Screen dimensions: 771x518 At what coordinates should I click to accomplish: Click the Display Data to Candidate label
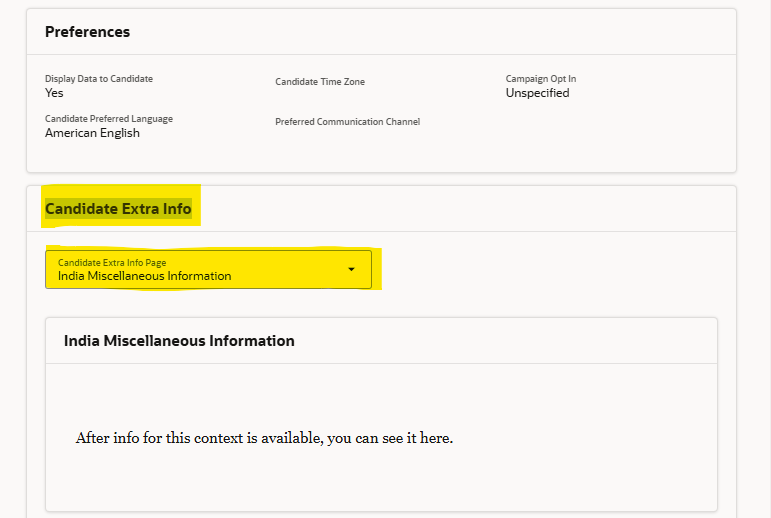[x=99, y=79]
